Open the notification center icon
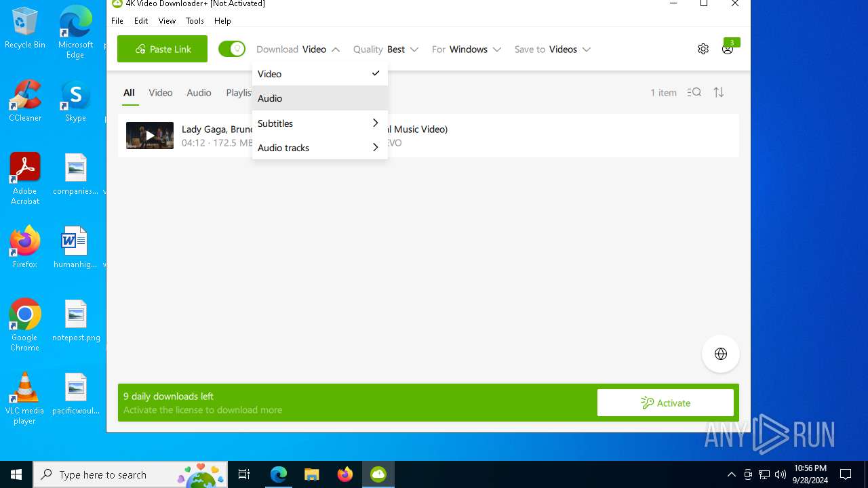Screen dimensions: 868x488 [846, 474]
